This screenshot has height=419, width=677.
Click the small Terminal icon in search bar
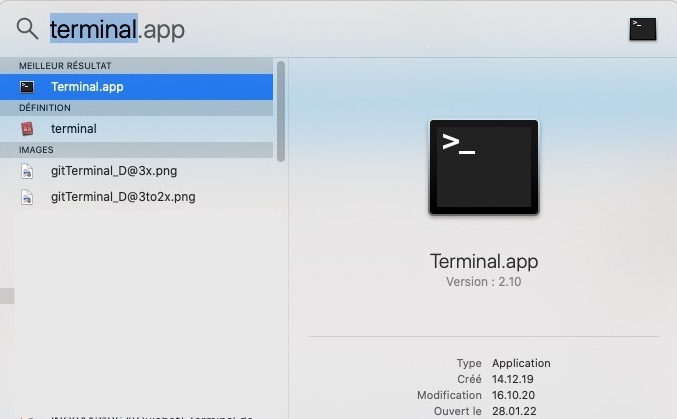pyautogui.click(x=642, y=29)
